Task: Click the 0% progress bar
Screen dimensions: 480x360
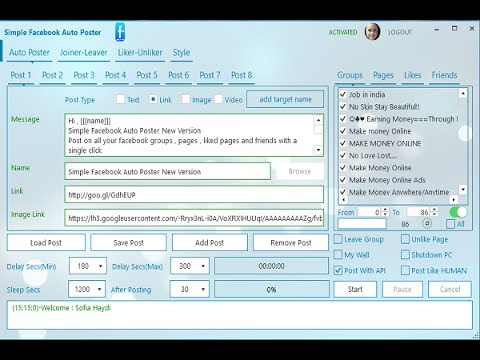Action: click(271, 289)
